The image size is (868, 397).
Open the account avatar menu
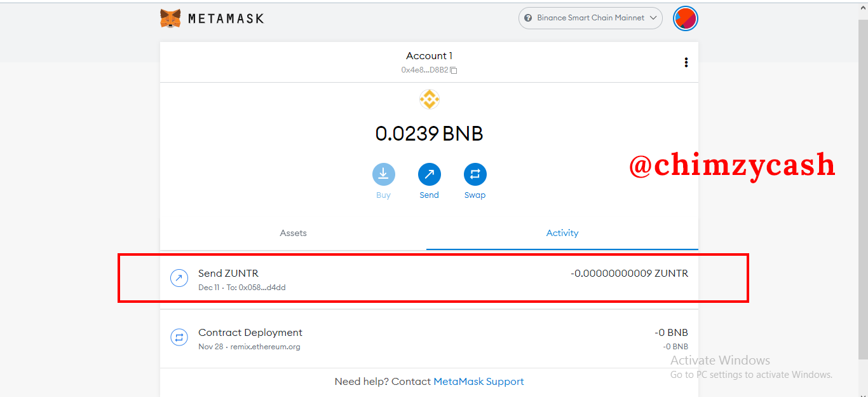point(686,18)
